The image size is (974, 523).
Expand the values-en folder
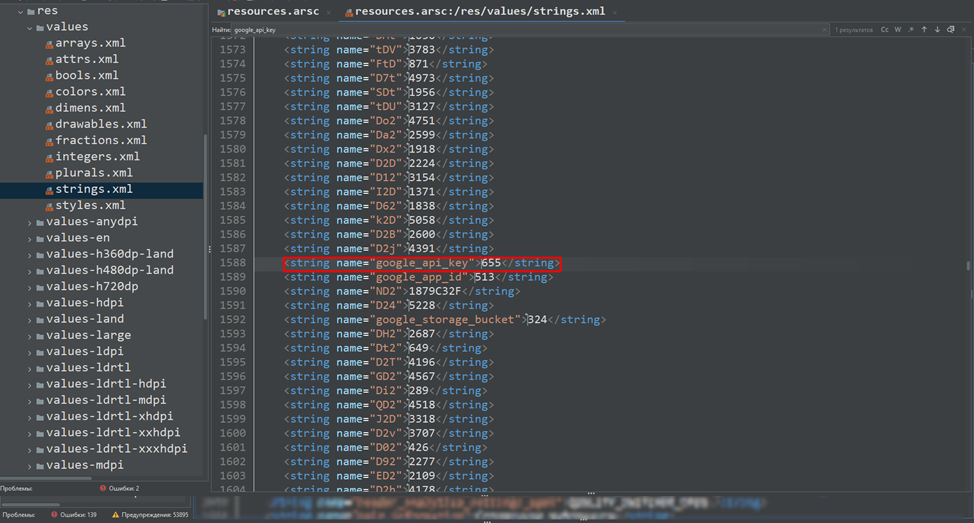[30, 238]
